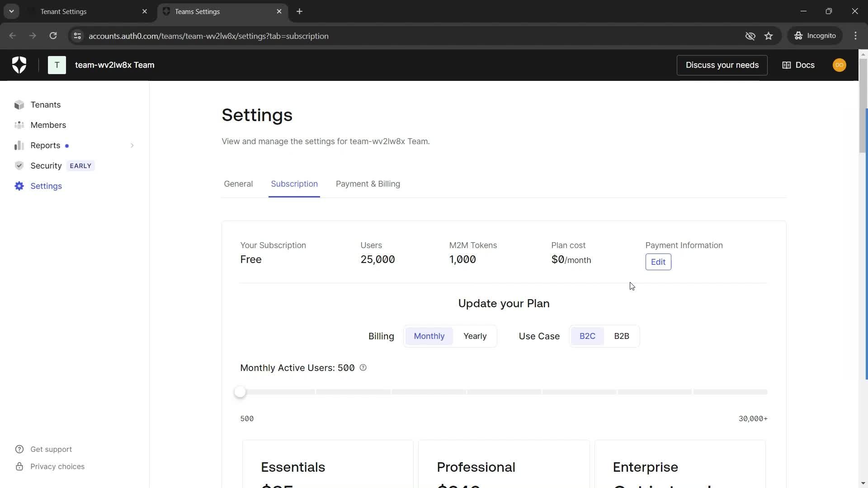Viewport: 868px width, 488px height.
Task: Click the $0/month plan cost
Action: pyautogui.click(x=571, y=260)
